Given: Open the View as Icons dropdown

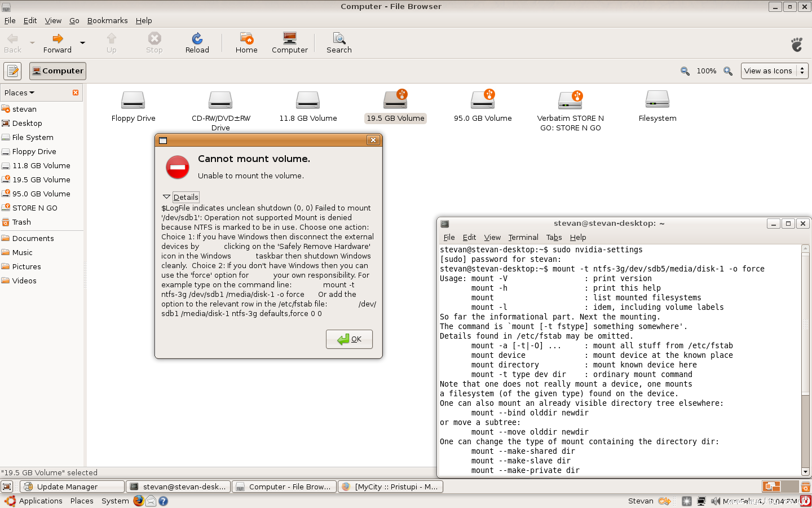Looking at the screenshot, I should [774, 71].
